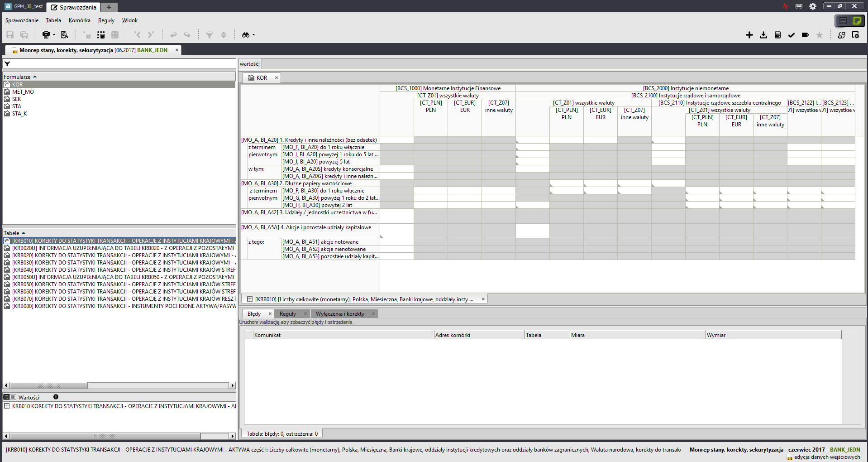The height and width of the screenshot is (462, 868).
Task: Open the Reguły menu
Action: (106, 20)
